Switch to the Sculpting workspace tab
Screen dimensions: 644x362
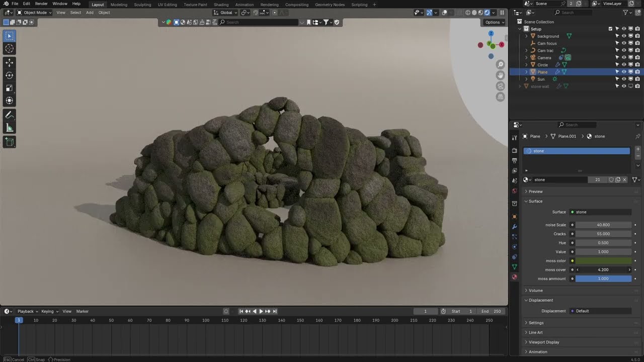click(142, 5)
